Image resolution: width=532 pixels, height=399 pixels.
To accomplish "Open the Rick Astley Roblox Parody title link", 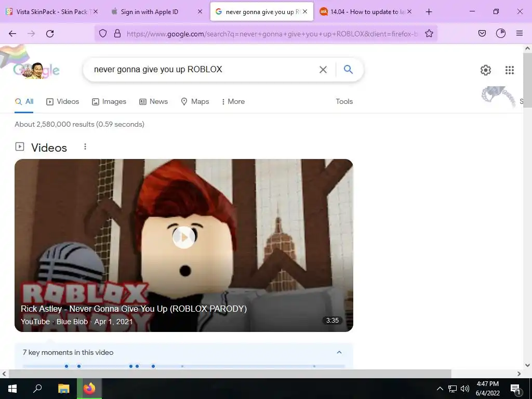I will [134, 309].
